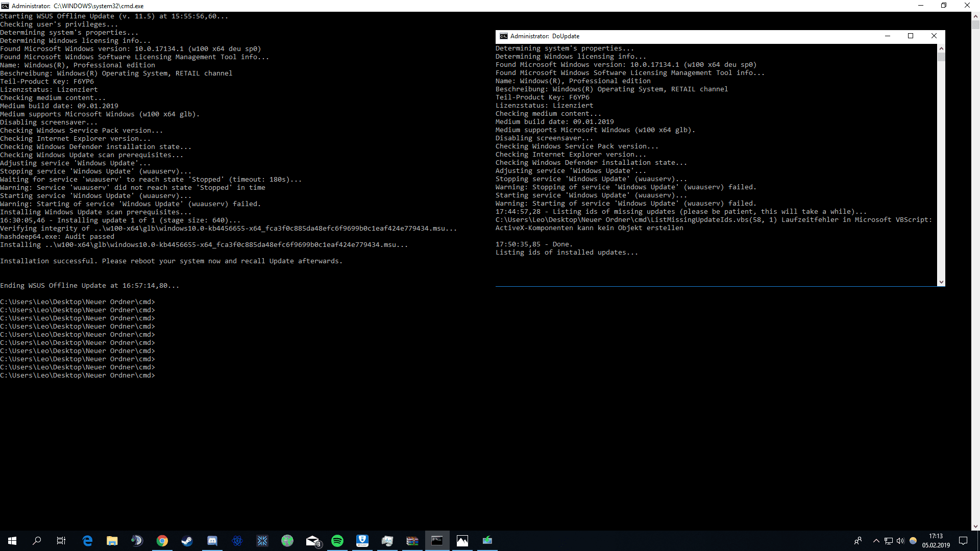The height and width of the screenshot is (551, 980).
Task: Click 'Administrator: DoUpdate' title bar text
Action: click(545, 36)
